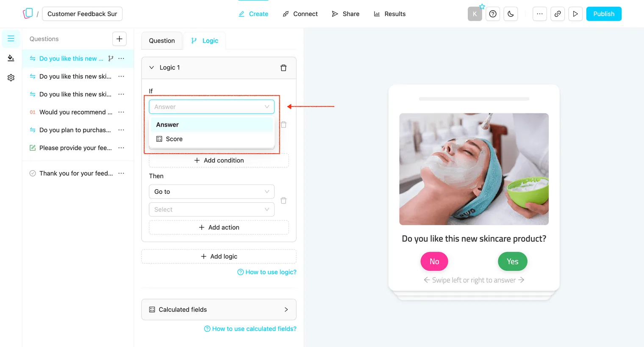Screen dimensions: 644x347
Task: Choose Score from the dropdown list
Action: pos(212,139)
